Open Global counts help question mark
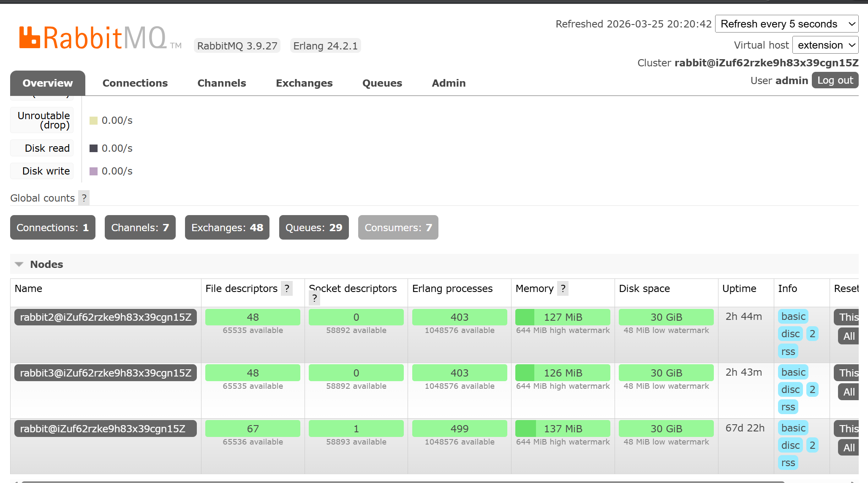Screen dimensions: 868x483 pos(84,198)
